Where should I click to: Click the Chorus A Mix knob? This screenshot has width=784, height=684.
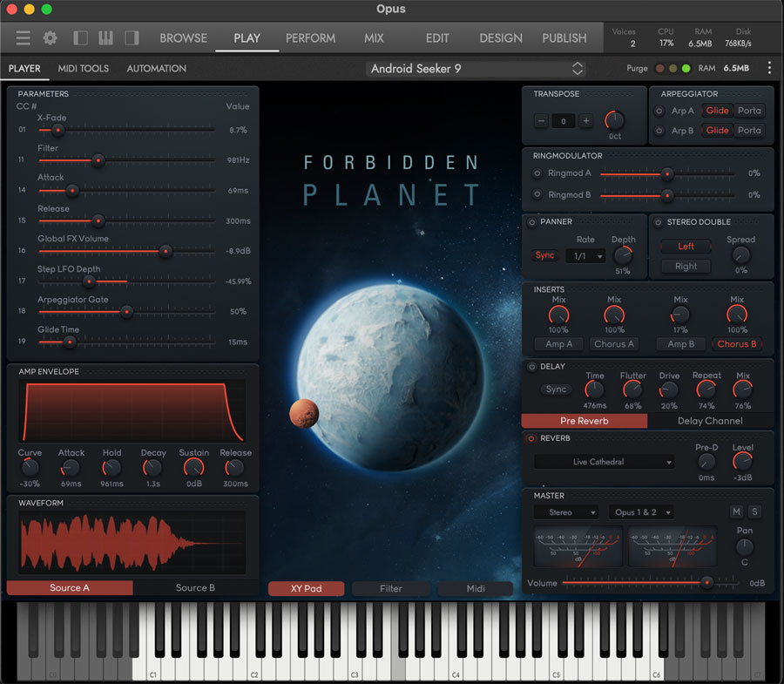click(x=614, y=315)
